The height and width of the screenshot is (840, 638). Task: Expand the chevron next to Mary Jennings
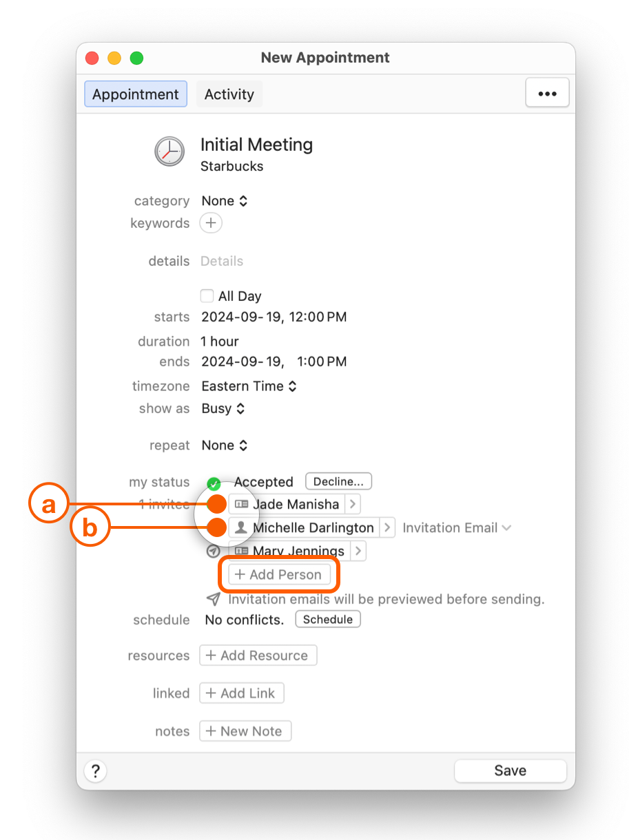click(358, 552)
